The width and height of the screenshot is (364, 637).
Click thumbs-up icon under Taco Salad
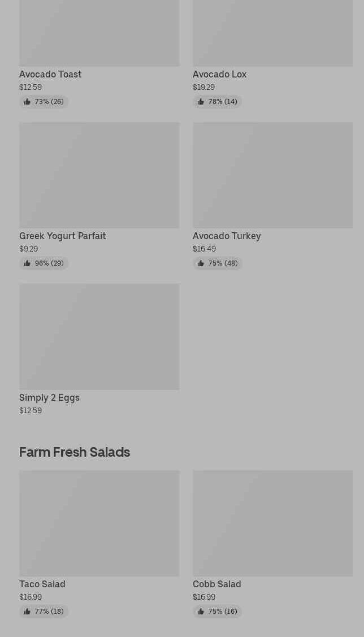27,612
